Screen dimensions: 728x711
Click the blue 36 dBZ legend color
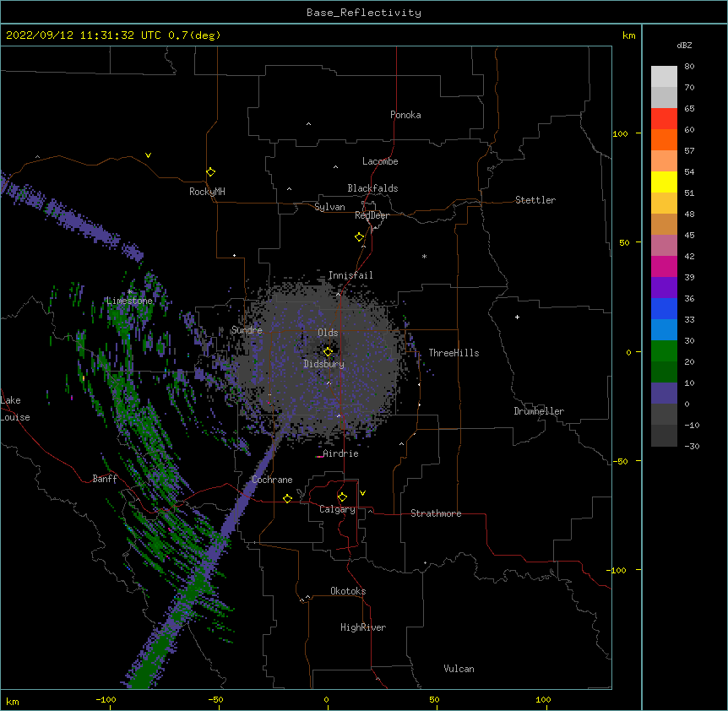(x=664, y=308)
